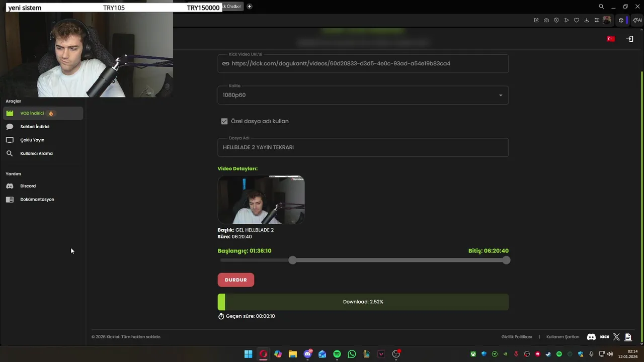Open Sohbet İndirici in sidebar

(43, 127)
